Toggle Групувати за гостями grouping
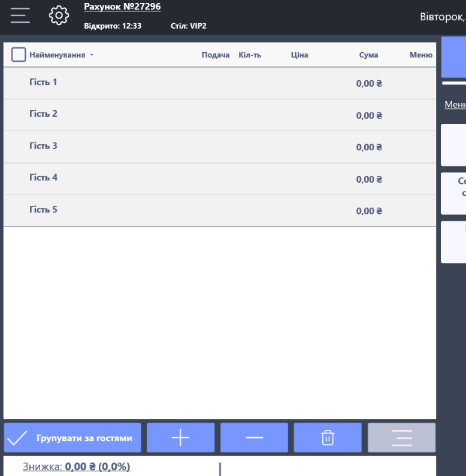Image resolution: width=466 pixels, height=476 pixels. (x=72, y=438)
